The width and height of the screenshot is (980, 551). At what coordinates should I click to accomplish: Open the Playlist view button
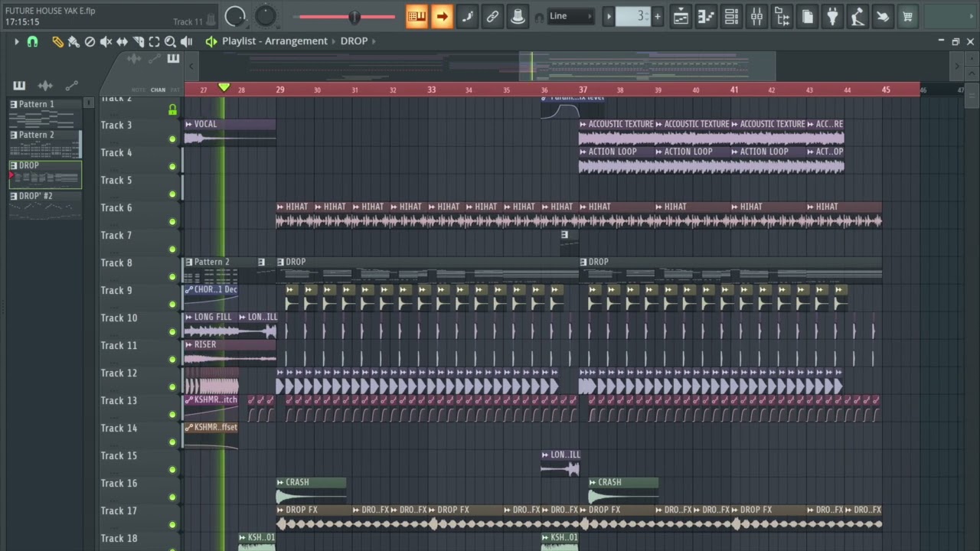681,16
